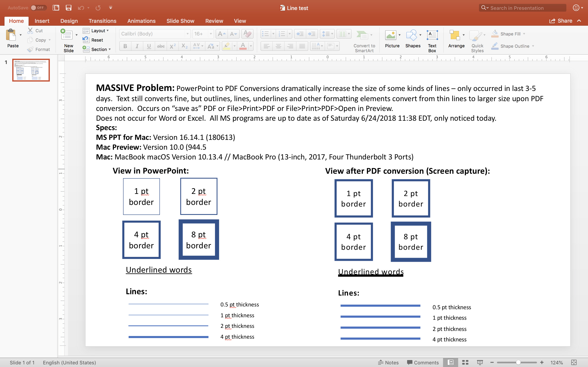Open the Calibri (Body) font dropdown
The height and width of the screenshot is (367, 588).
[x=155, y=34]
